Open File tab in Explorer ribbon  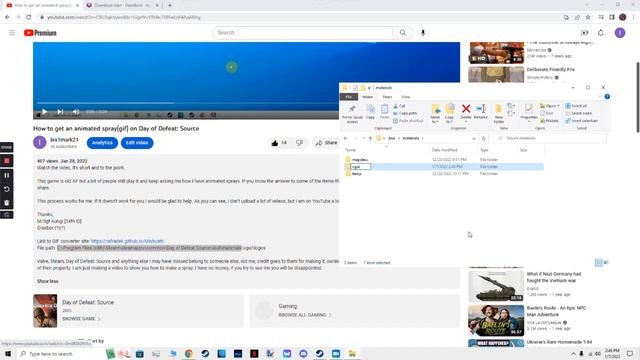coord(349,97)
